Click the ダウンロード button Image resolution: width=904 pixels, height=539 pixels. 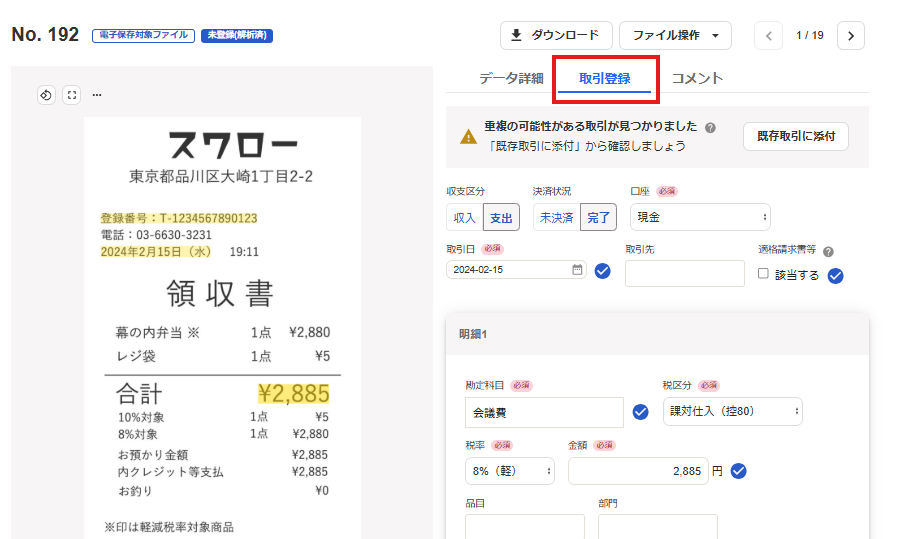point(555,35)
